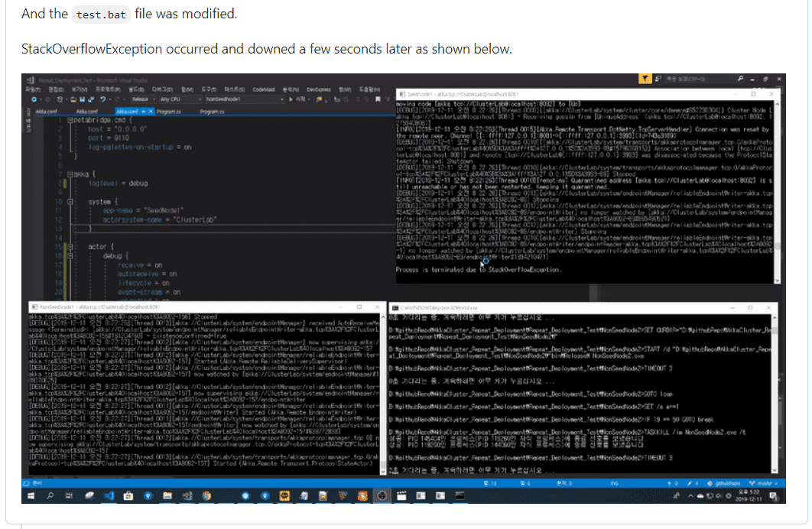Open the 빌드(B) menu
The height and width of the screenshot is (529, 812).
coord(136,89)
